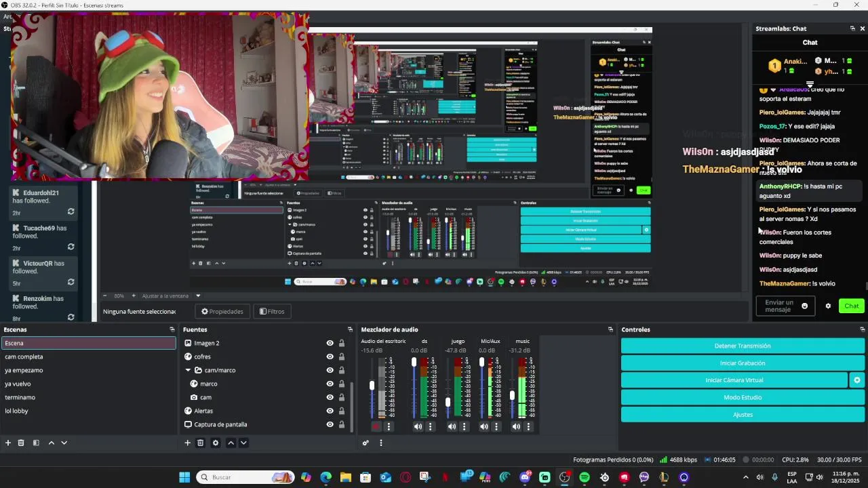Pop out the Streamlabs Chat dock
The width and height of the screenshot is (868, 488).
pos(852,28)
